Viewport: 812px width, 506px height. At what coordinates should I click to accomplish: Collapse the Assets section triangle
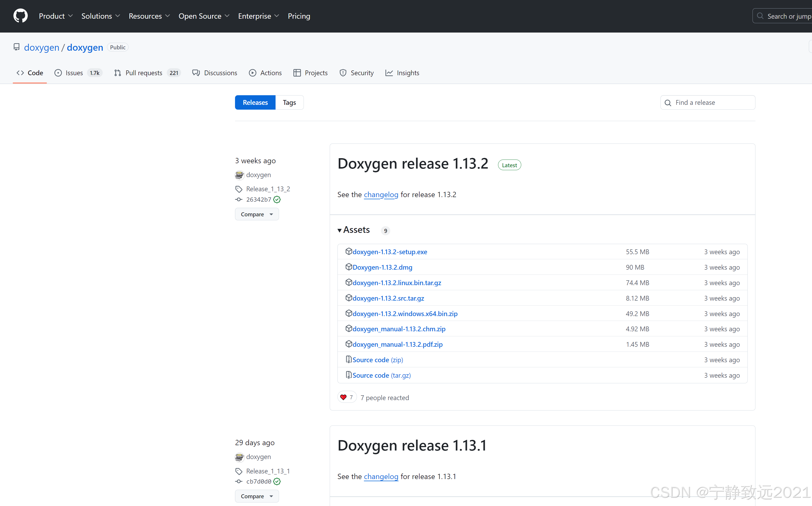340,230
